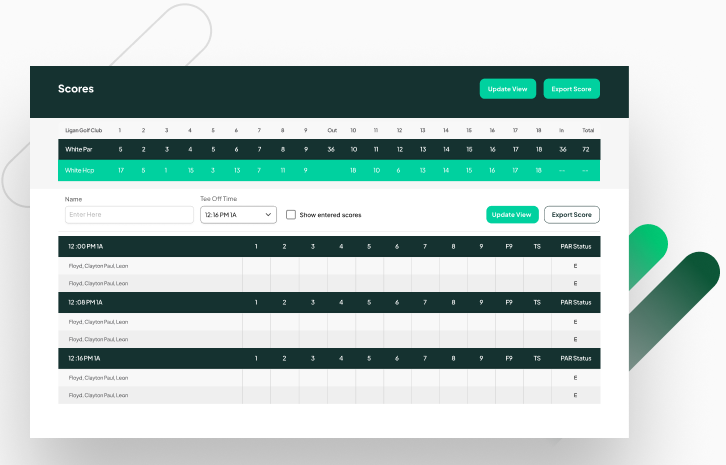Click the value 10 in White Hcp row
726x465 pixels.
click(376, 170)
